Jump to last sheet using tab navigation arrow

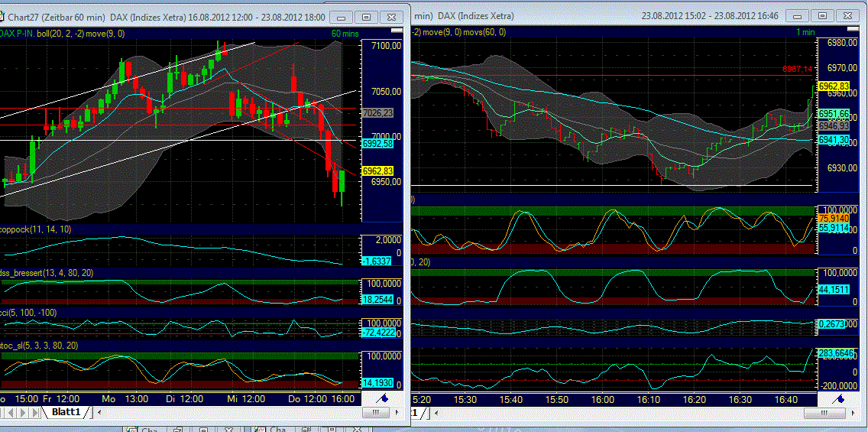[x=35, y=413]
